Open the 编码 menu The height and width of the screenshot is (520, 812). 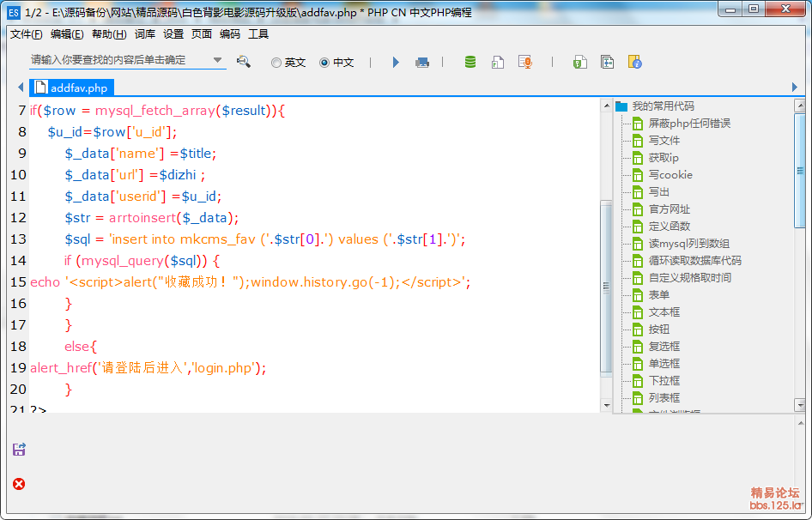(230, 34)
